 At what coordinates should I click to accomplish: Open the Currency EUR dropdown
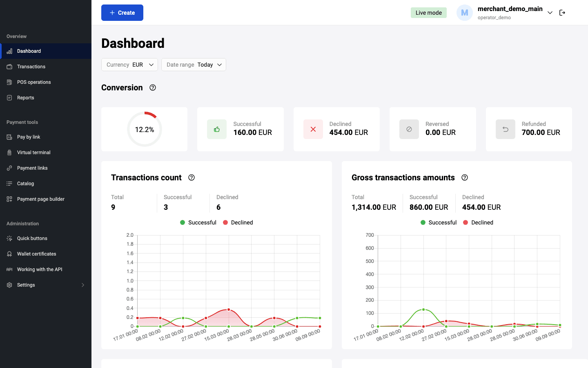pos(129,65)
